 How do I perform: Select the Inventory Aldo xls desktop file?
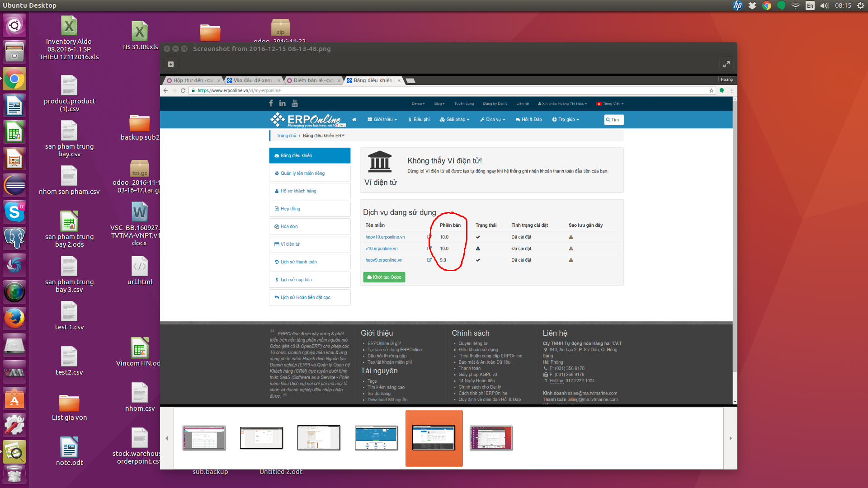pos(69,38)
